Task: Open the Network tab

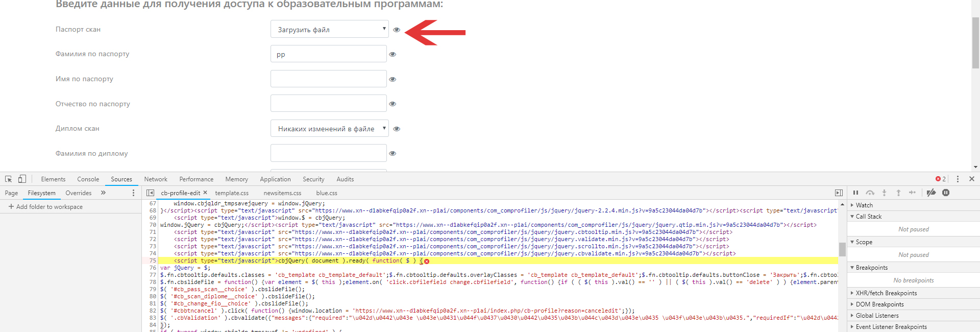Action: (x=156, y=179)
